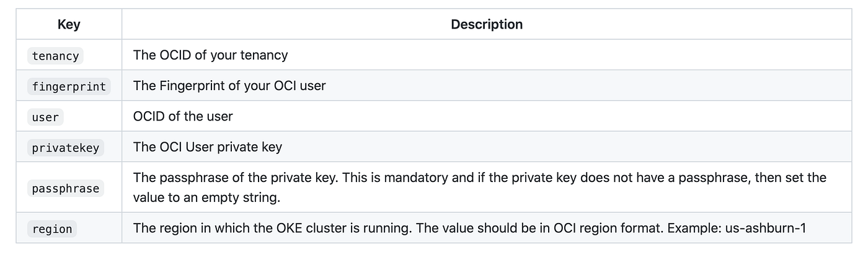Click the privatekey key code label
The height and width of the screenshot is (254, 868).
coord(65,148)
